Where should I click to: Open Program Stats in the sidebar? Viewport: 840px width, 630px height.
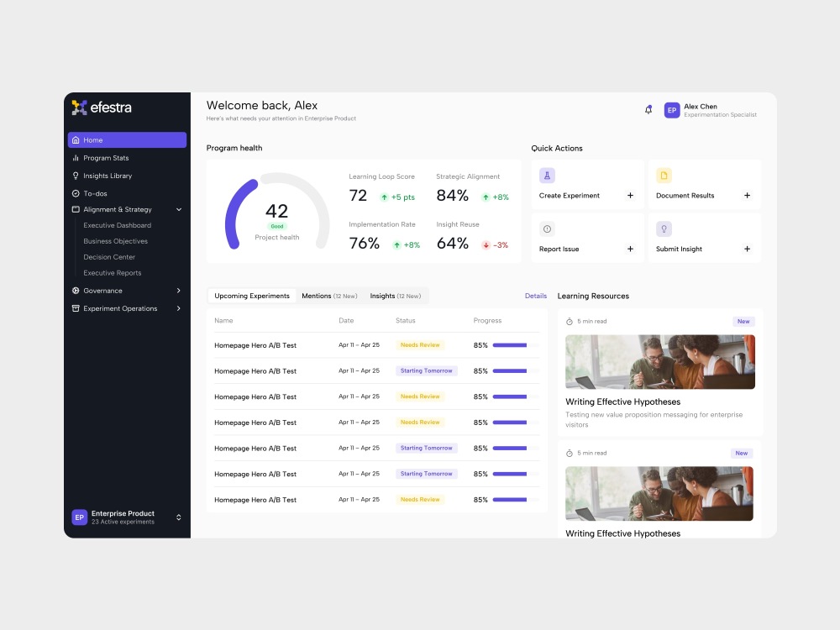coord(127,158)
